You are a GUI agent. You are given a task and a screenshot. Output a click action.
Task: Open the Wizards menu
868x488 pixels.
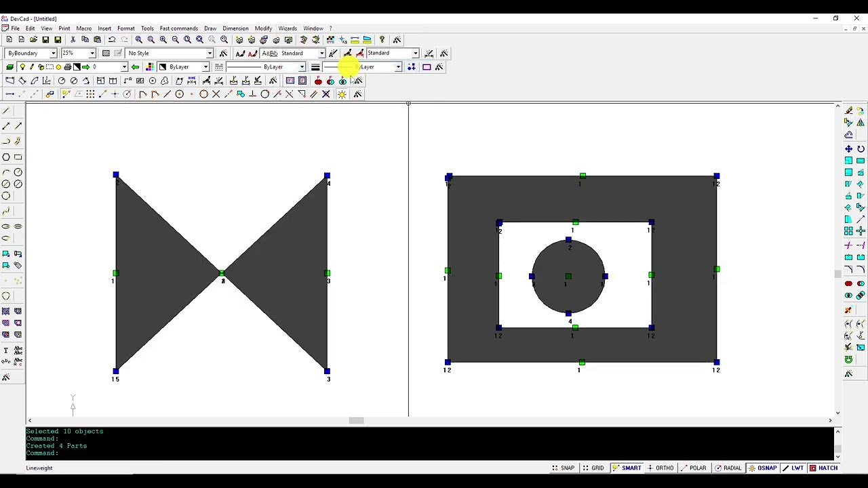tap(288, 28)
